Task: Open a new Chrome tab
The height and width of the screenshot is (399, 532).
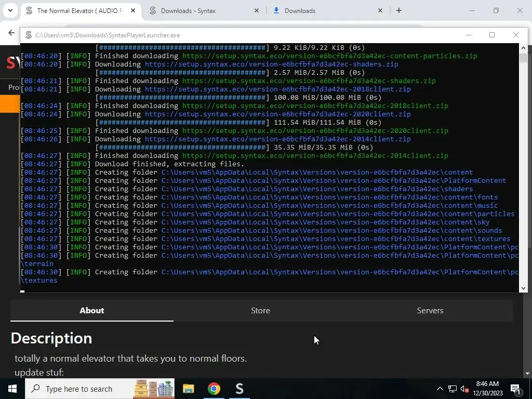Action: point(399,10)
